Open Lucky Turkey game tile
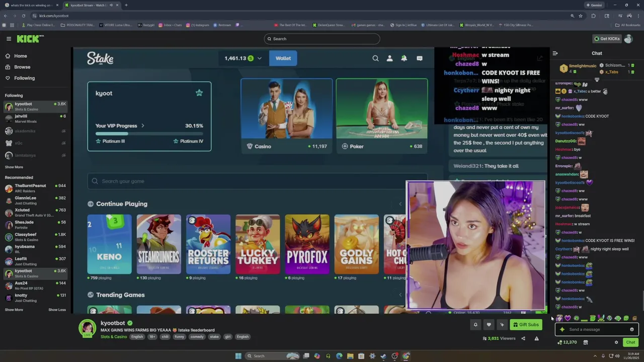 (258, 244)
